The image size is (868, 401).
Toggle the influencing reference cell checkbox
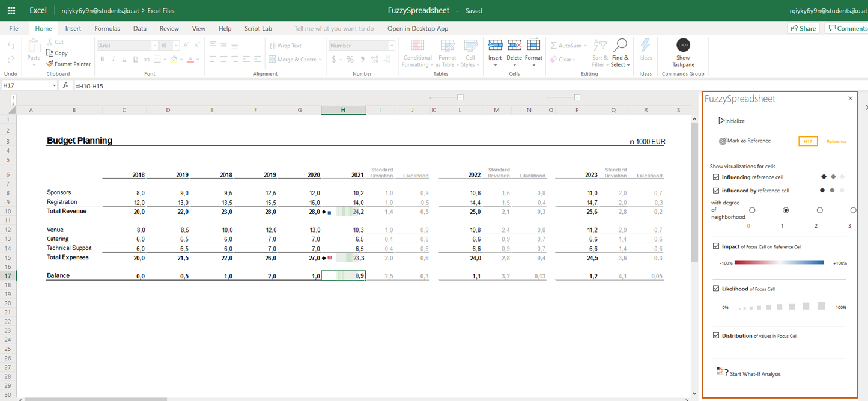pos(716,177)
